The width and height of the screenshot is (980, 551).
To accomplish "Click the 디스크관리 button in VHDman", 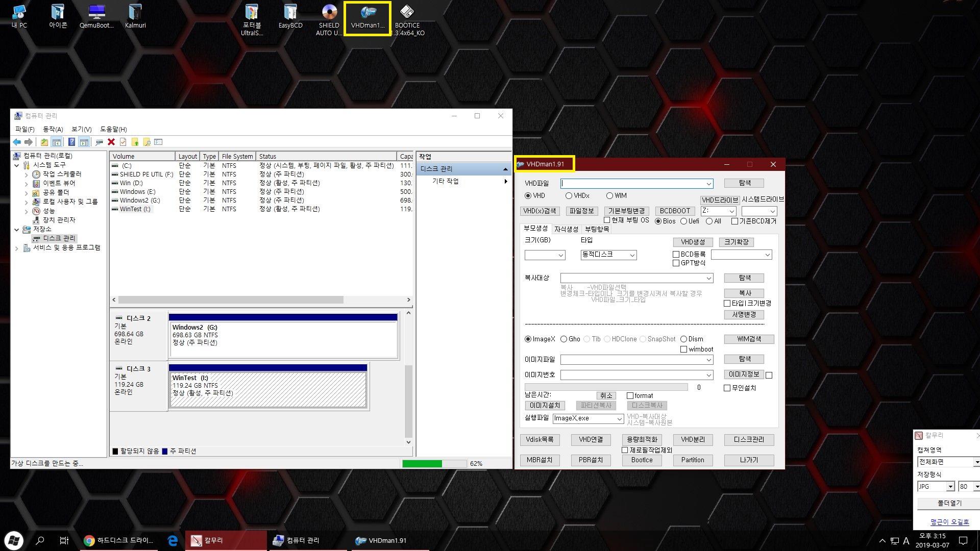I will [749, 440].
